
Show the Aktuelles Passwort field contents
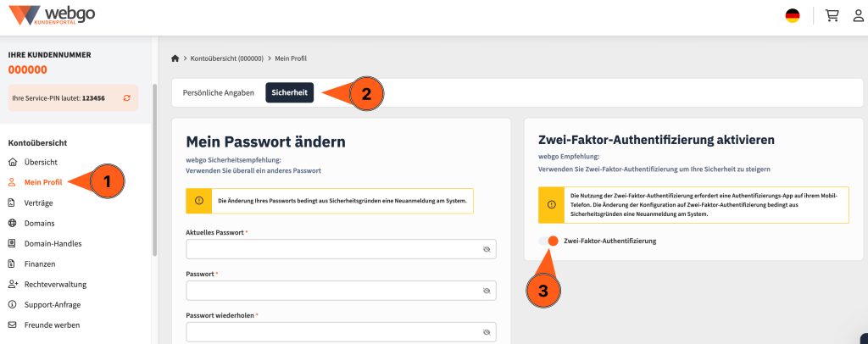click(487, 249)
